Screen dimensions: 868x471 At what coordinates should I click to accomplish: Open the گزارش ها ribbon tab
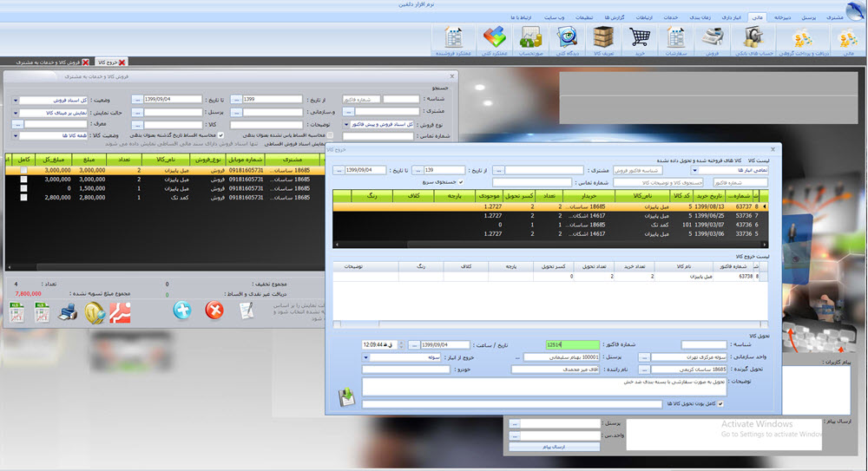(x=614, y=17)
